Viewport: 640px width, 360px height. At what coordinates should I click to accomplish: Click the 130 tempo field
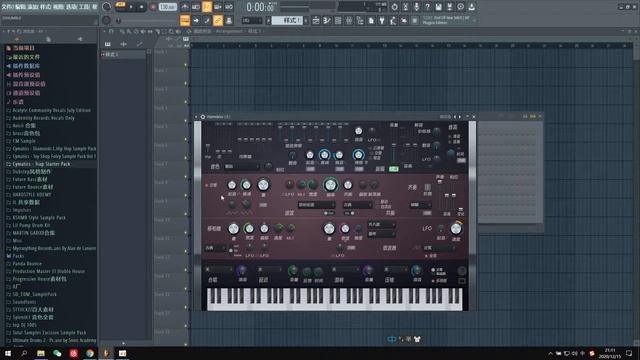pyautogui.click(x=167, y=7)
